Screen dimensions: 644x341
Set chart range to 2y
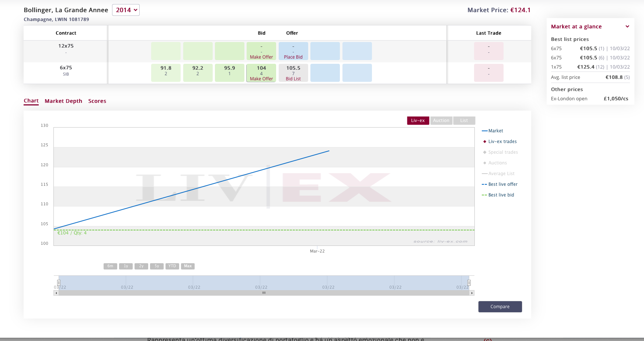[141, 266]
